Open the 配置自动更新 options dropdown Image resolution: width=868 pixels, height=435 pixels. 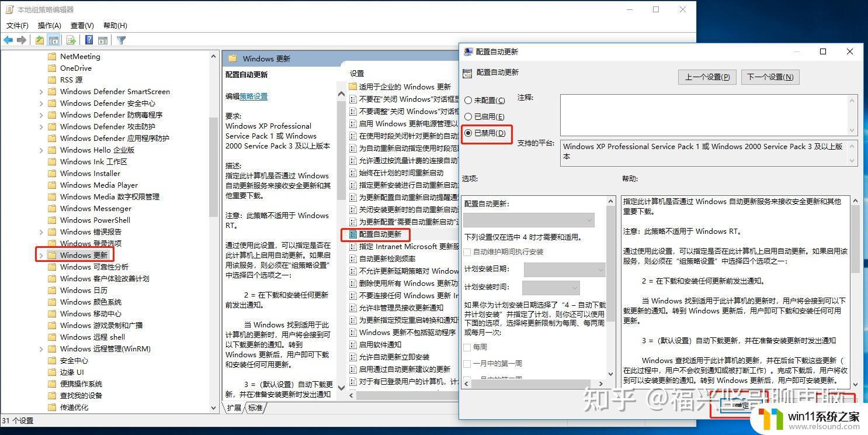tap(529, 220)
